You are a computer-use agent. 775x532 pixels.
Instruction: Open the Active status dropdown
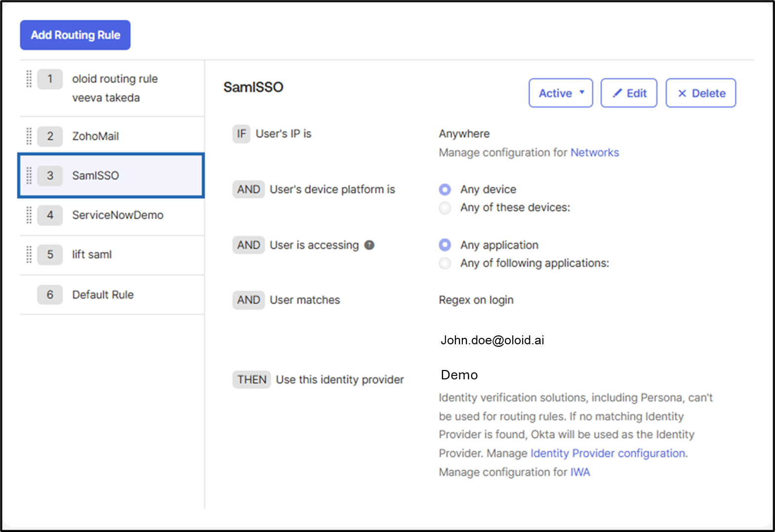561,93
